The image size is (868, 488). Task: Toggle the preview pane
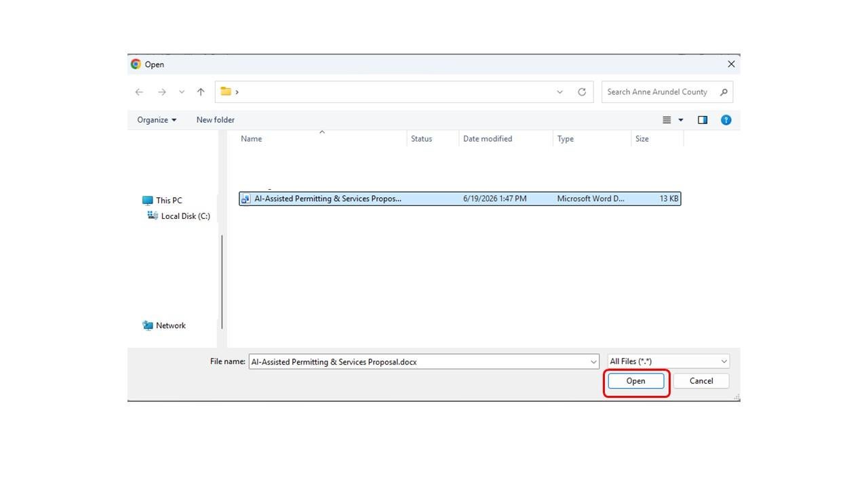tap(703, 120)
